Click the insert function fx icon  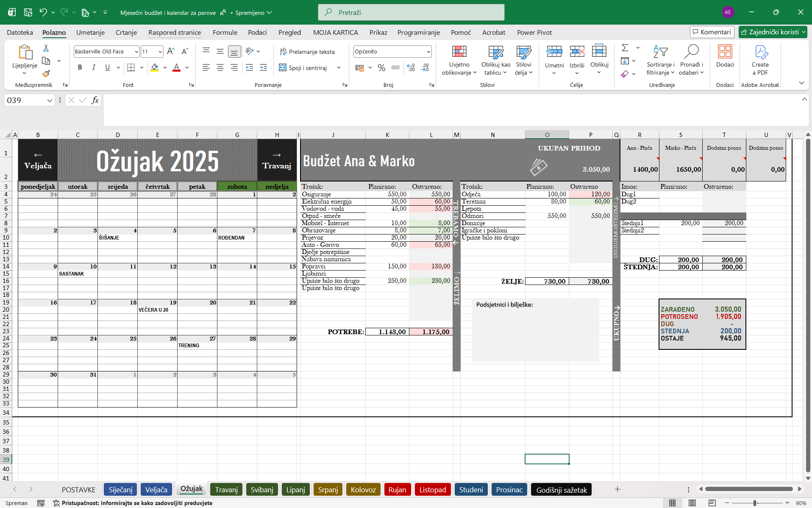[x=95, y=100]
